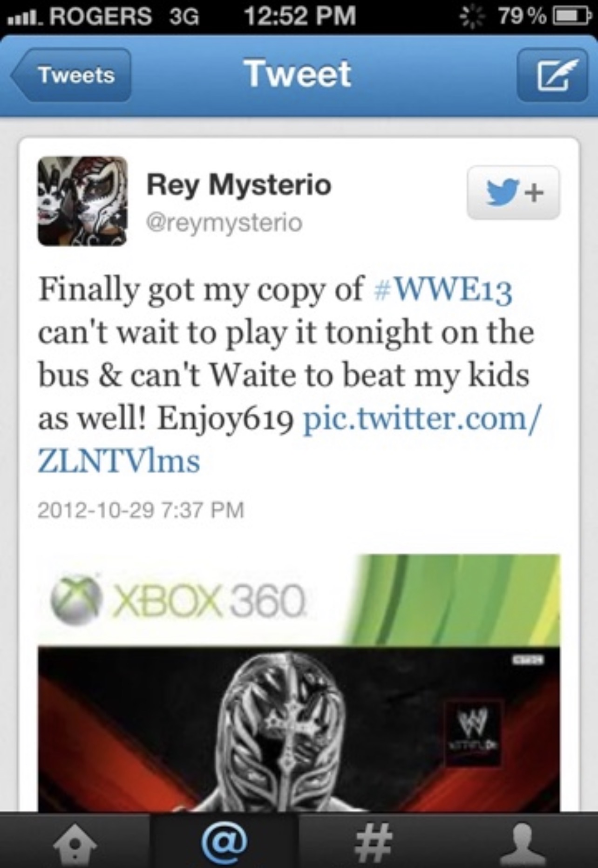Tap the Tweet title in the navigation bar
This screenshot has width=598, height=868.
click(299, 74)
